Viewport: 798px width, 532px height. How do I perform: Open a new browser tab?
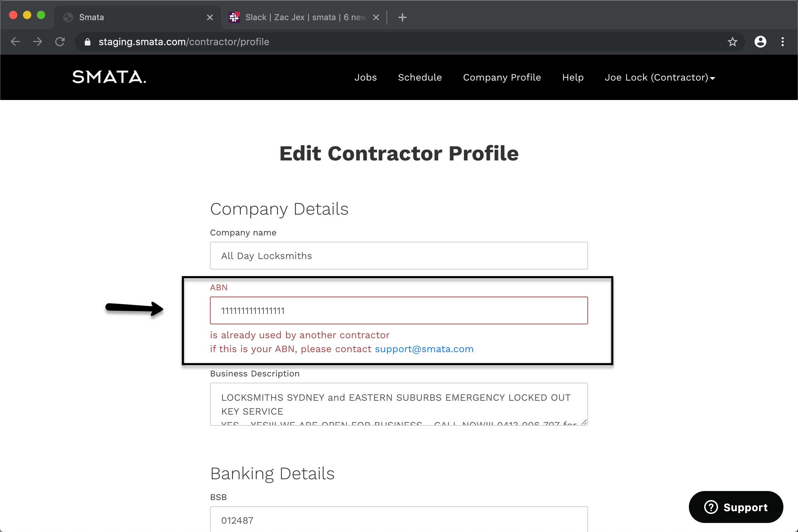coord(402,17)
